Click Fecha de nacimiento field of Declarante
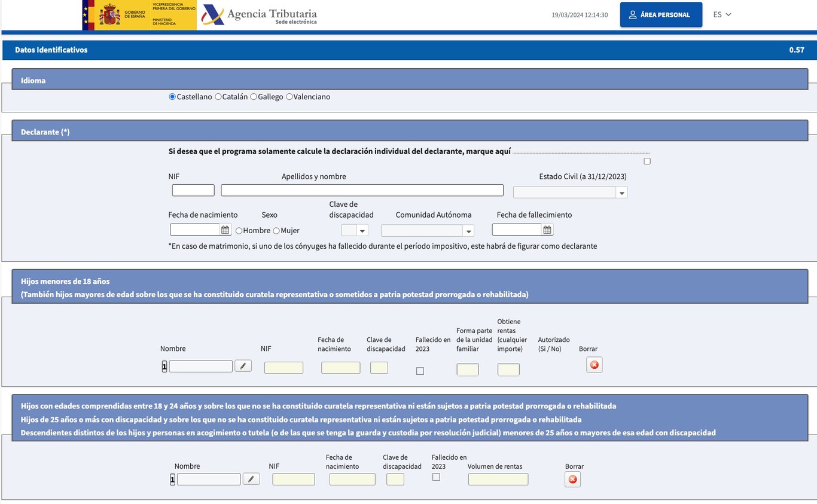This screenshot has height=504, width=817. [x=195, y=230]
